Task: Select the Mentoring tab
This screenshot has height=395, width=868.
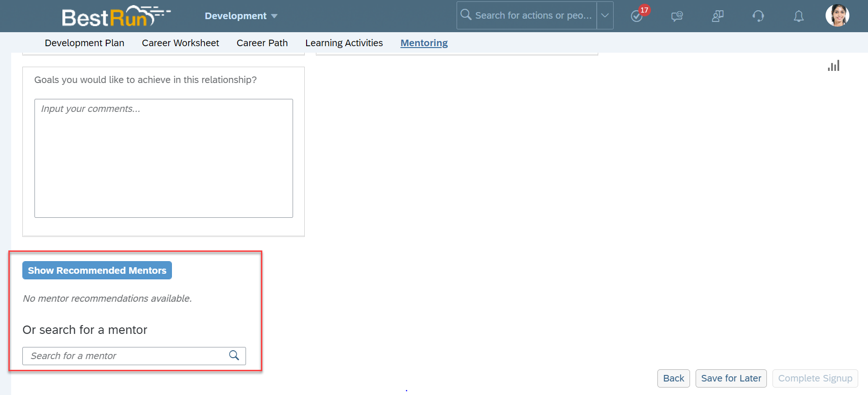Action: (424, 43)
